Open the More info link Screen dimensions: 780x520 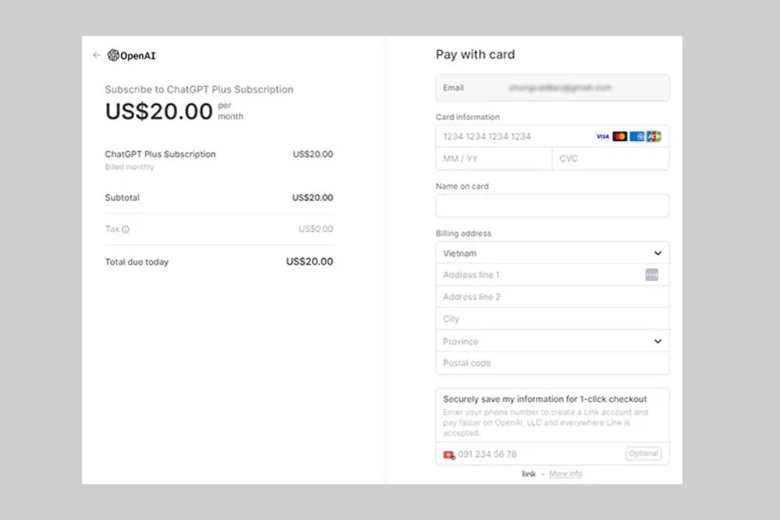click(566, 474)
